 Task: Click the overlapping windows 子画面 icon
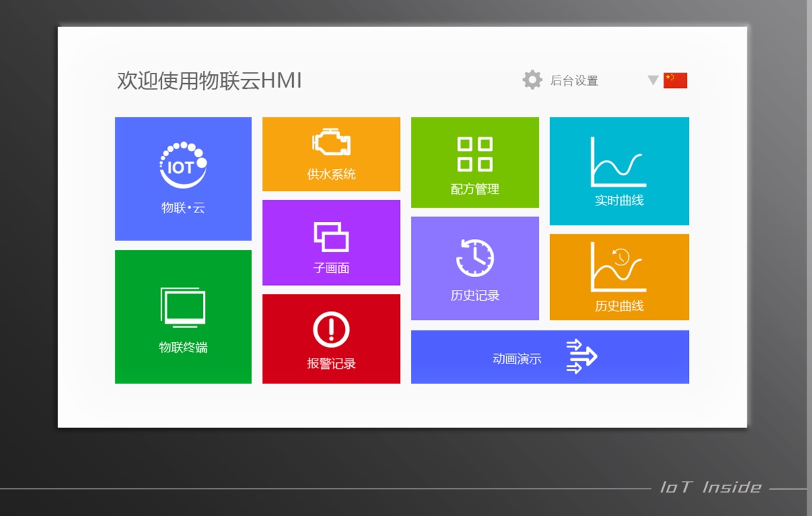click(x=331, y=236)
